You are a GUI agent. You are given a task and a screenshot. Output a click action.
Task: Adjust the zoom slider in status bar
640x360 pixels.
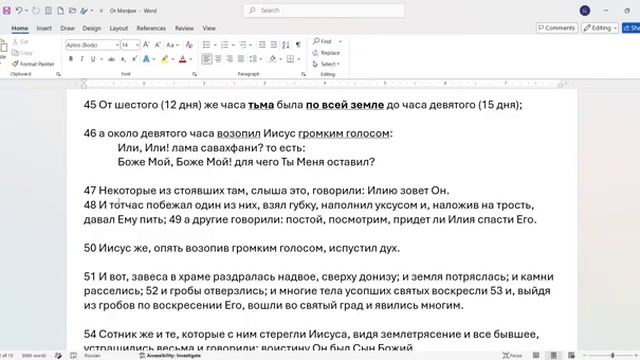click(612, 356)
